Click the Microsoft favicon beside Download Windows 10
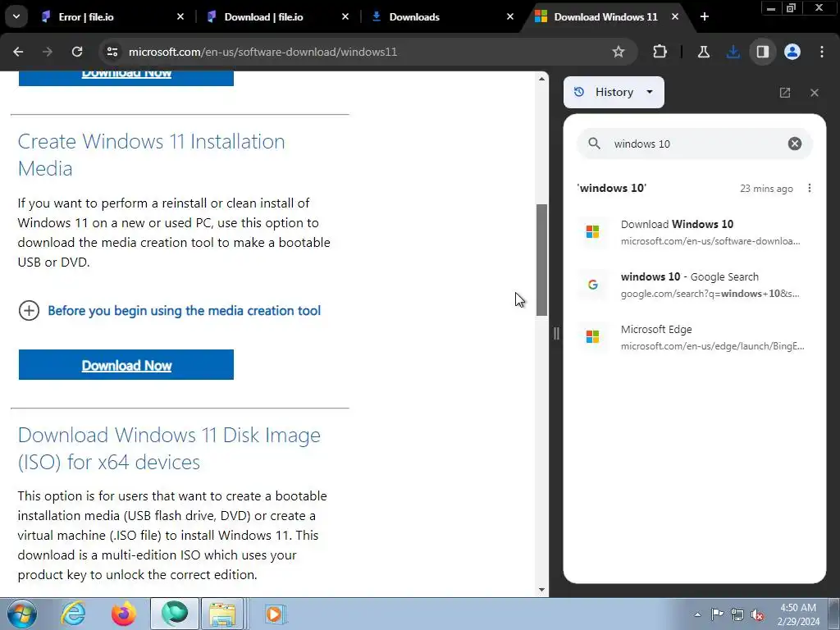840x630 pixels. pos(592,232)
